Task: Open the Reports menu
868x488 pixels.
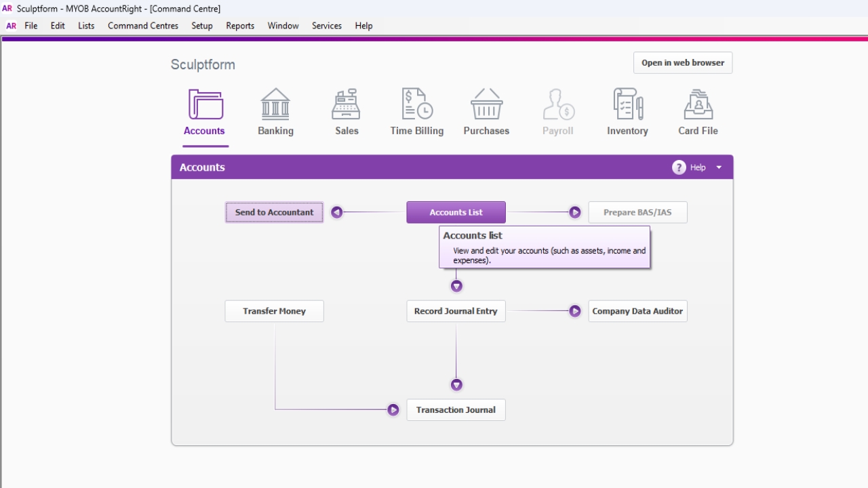Action: click(240, 26)
